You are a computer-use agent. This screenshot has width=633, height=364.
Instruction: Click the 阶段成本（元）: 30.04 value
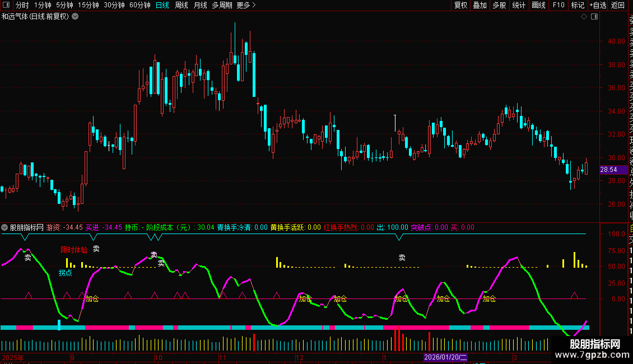pyautogui.click(x=180, y=227)
